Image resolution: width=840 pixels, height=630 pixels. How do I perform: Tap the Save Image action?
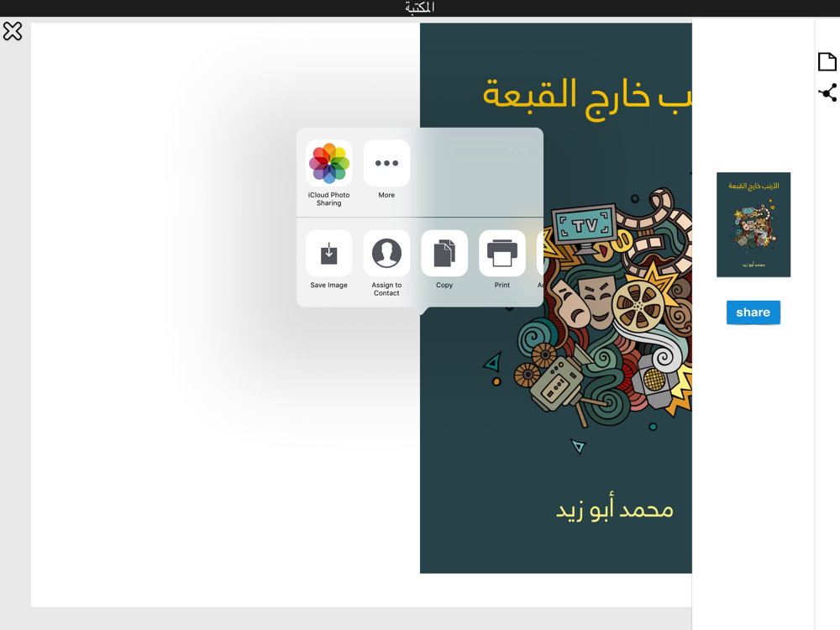pos(329,254)
